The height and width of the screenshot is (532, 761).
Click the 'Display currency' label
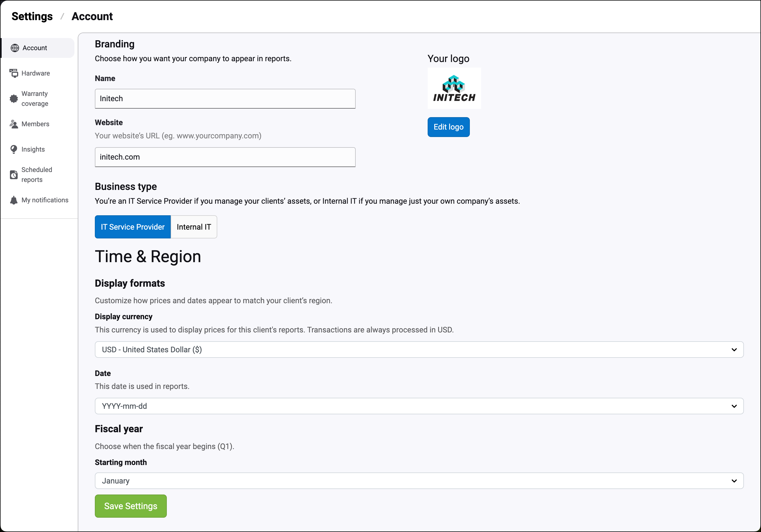[x=124, y=317]
